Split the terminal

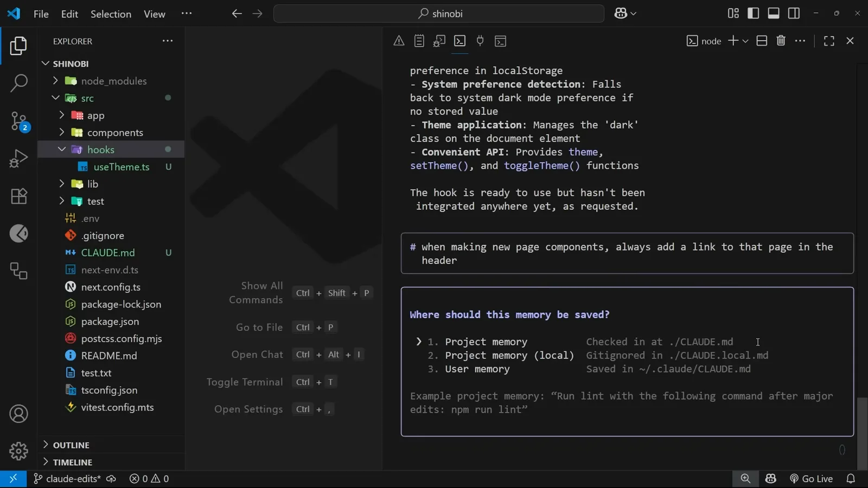(x=762, y=41)
